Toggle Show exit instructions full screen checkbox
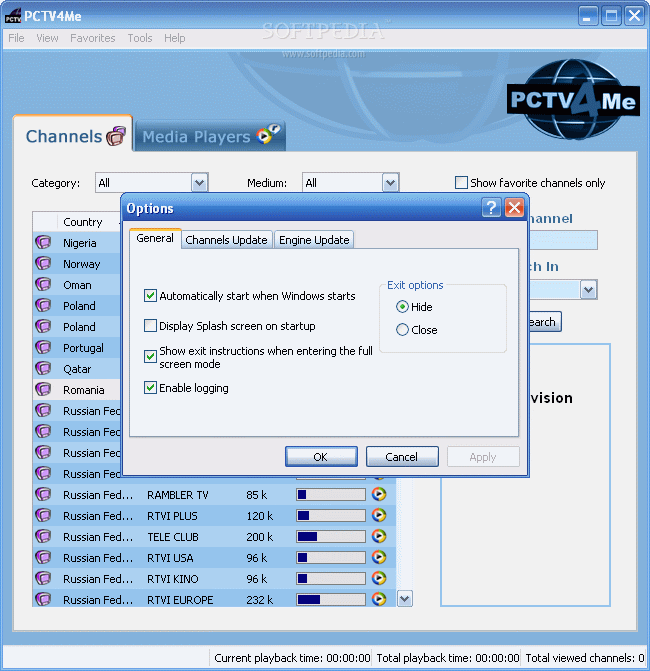 (150, 356)
